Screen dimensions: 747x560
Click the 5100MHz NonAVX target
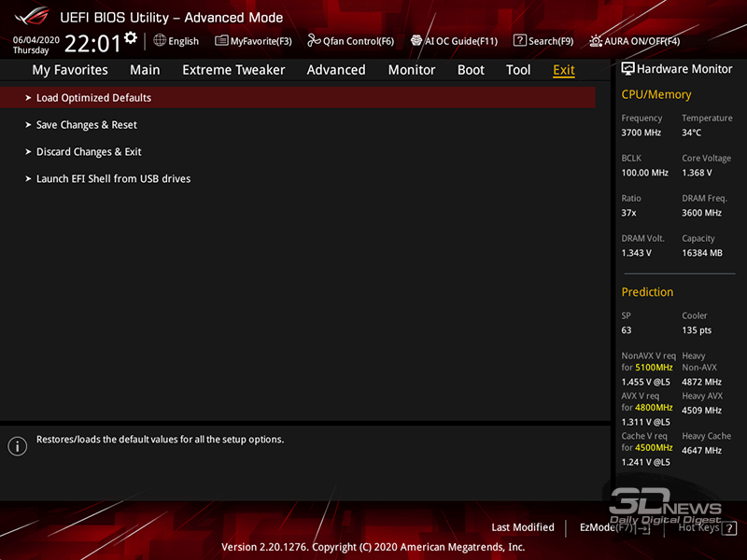coord(654,368)
